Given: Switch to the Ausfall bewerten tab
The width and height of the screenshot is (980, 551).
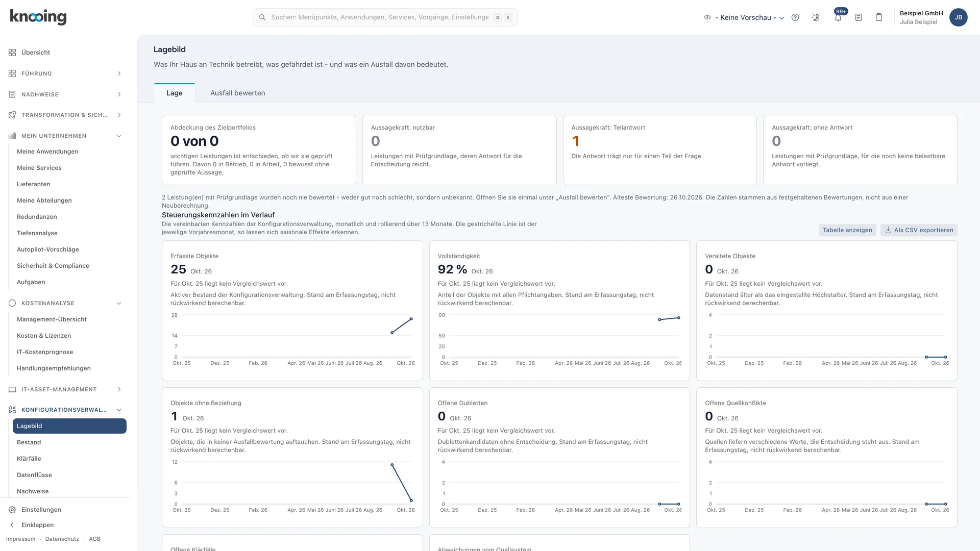Looking at the screenshot, I should click(237, 93).
